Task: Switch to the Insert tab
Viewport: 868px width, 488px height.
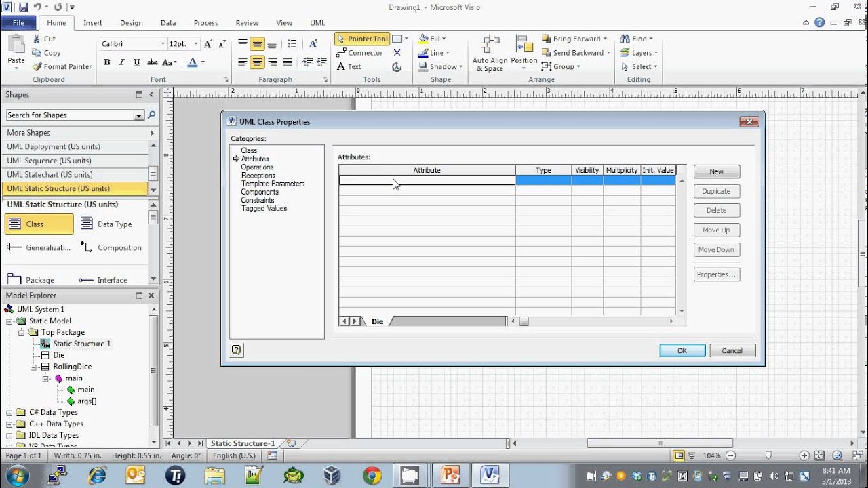Action: (x=93, y=22)
